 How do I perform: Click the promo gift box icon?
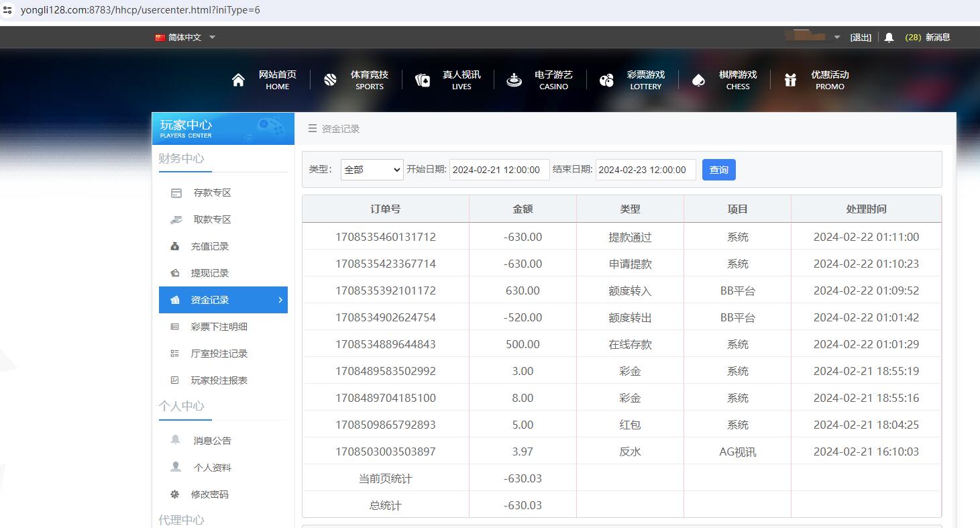point(790,81)
